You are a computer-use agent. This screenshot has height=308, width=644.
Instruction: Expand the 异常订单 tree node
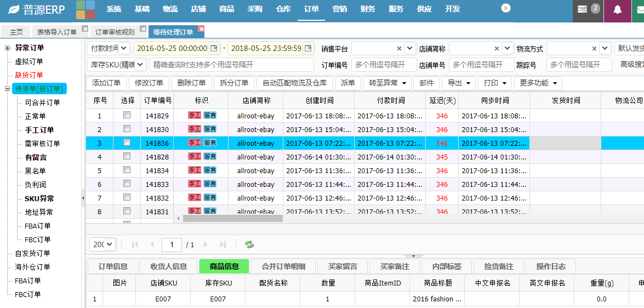[7, 48]
